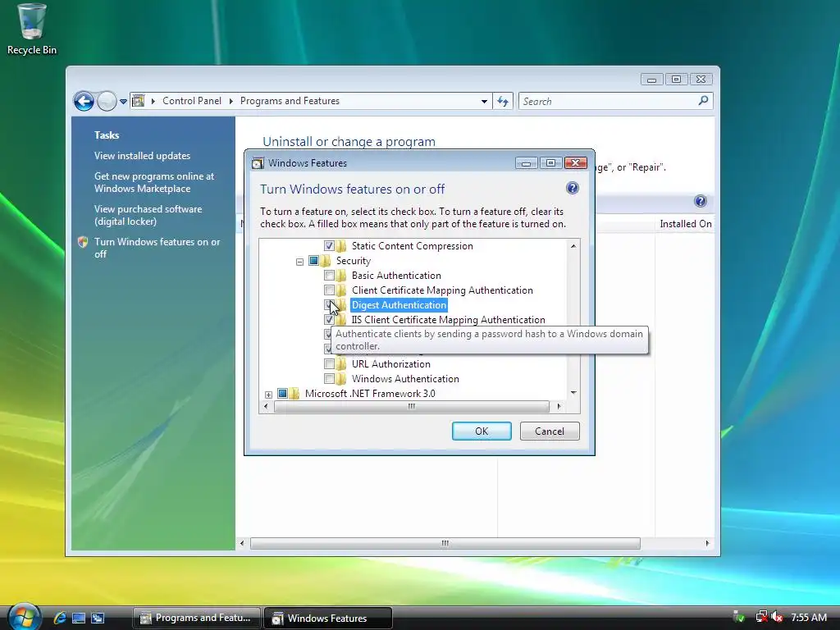Click features list horizontal scrollbar thumb
Screen dimensions: 840x630
tap(412, 407)
